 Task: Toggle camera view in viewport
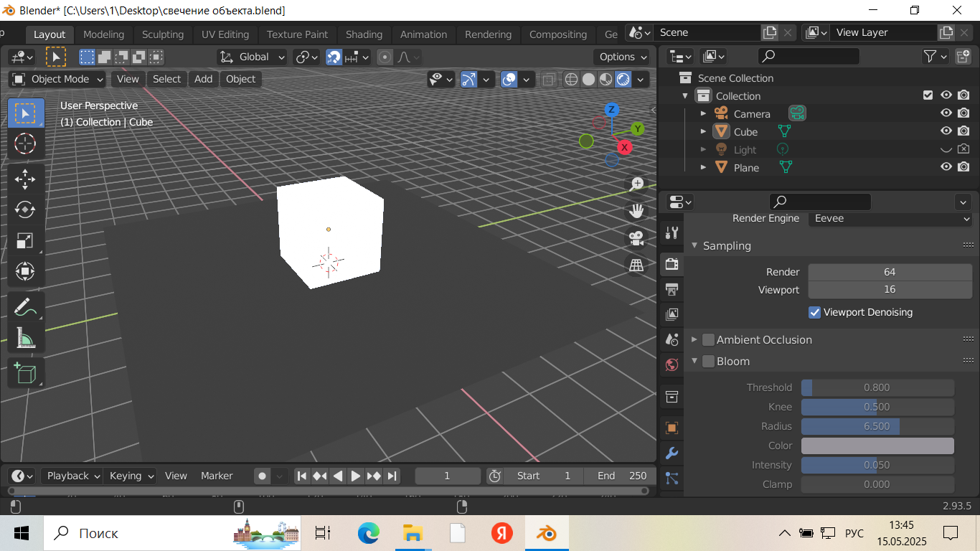tap(636, 237)
